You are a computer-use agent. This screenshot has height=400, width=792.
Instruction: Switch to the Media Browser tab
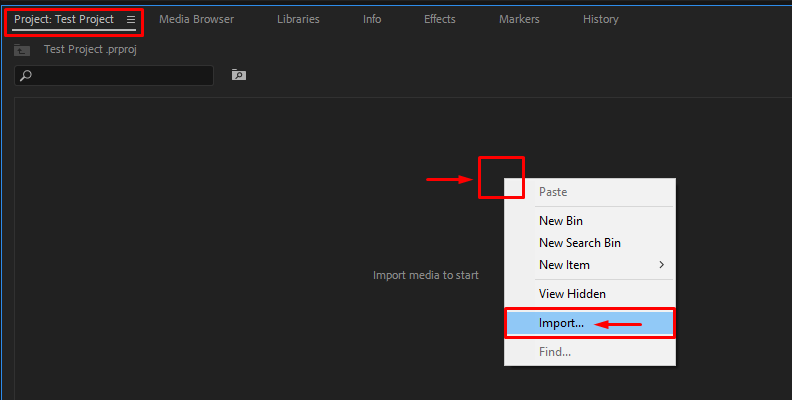196,19
